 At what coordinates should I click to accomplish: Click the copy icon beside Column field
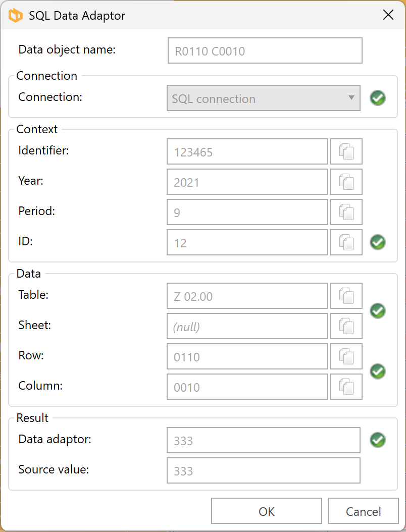[x=346, y=387]
